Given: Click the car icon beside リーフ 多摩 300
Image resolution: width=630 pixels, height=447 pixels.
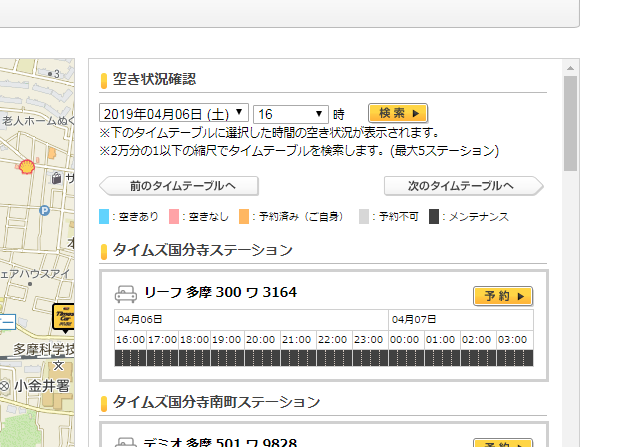Looking at the screenshot, I should (126, 294).
